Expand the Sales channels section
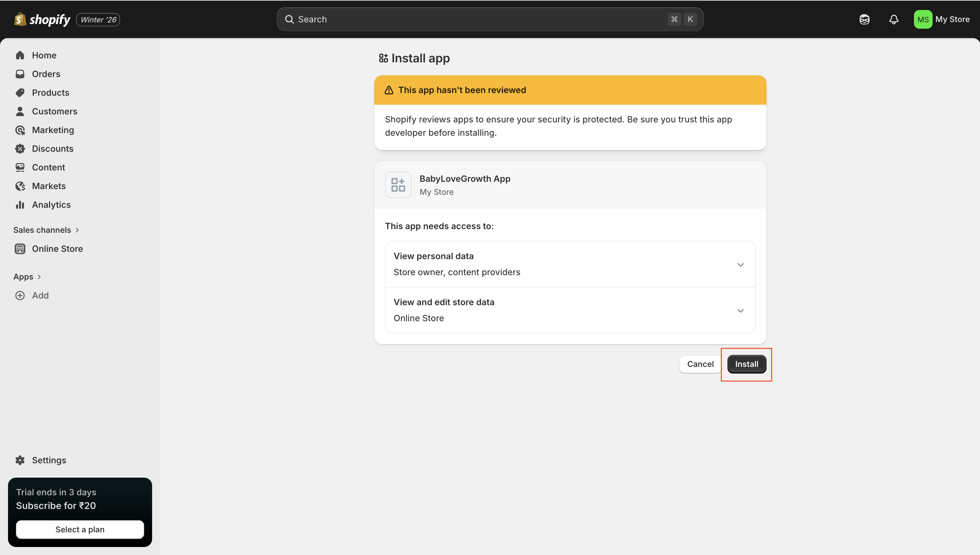The width and height of the screenshot is (980, 555). tap(77, 230)
